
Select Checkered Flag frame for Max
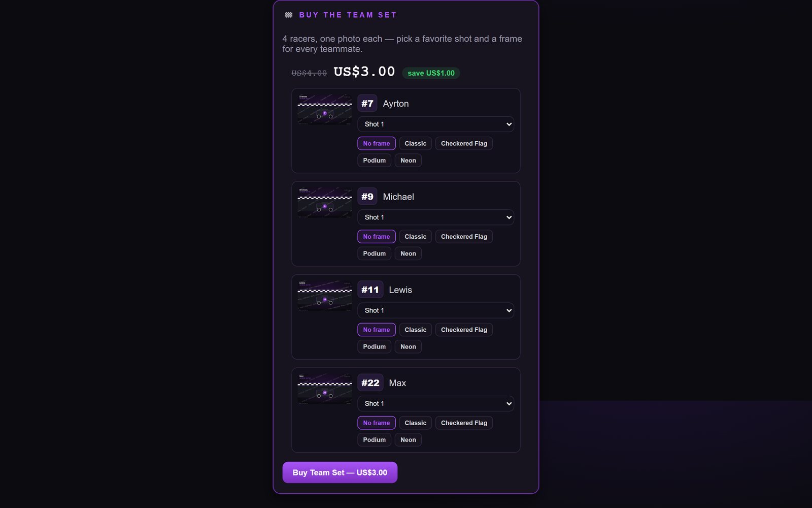point(464,423)
